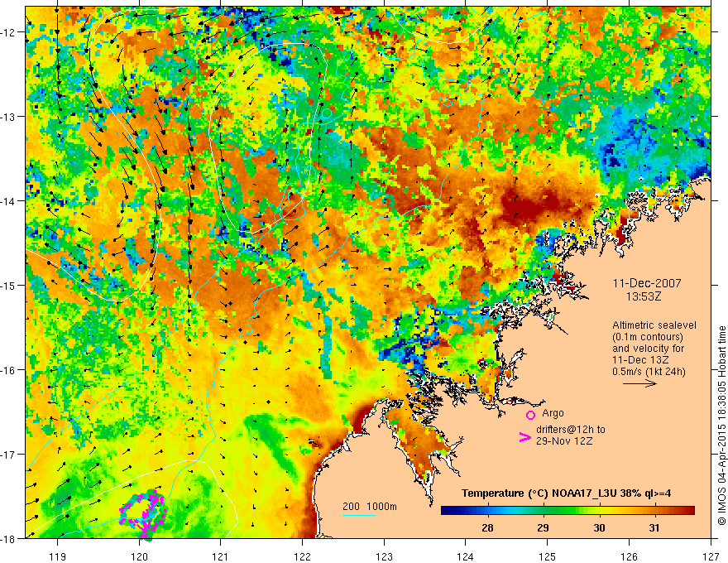Viewport: 728px width, 563px height.
Task: Click the '0.5m/s (1kt 24h)' text
Action: click(649, 371)
